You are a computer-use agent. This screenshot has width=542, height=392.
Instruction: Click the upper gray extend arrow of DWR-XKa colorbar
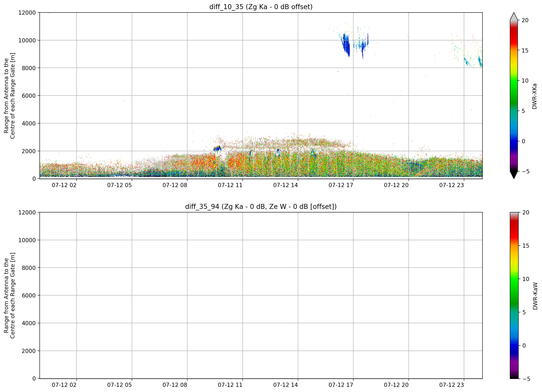point(514,16)
